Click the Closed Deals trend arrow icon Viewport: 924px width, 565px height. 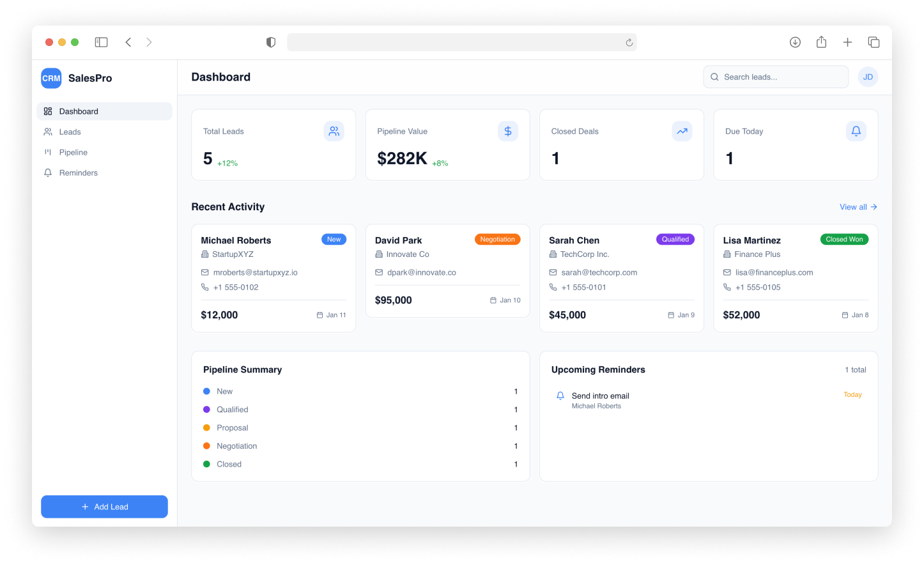click(682, 131)
